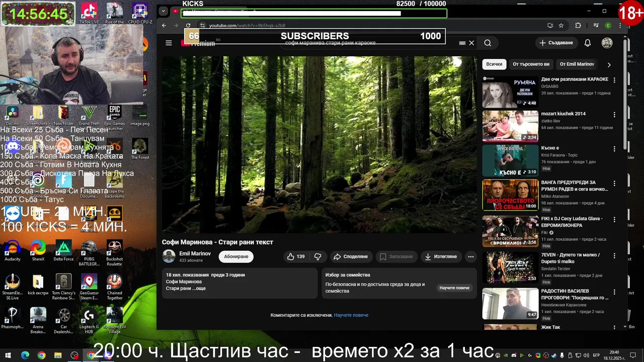The image size is (644, 362).
Task: Open Resident Evil Village desktop shortcut
Action: [115, 321]
